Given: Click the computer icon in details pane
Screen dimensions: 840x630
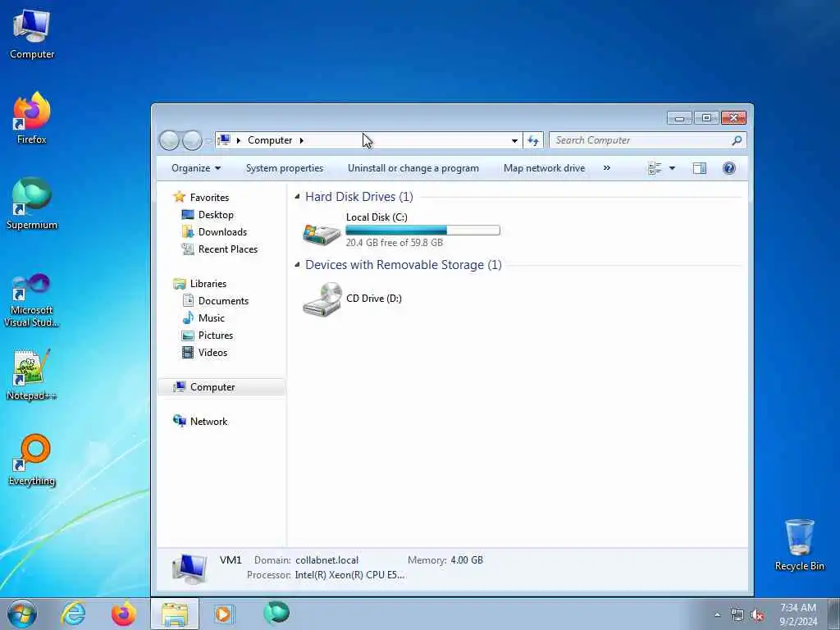Looking at the screenshot, I should 189,568.
